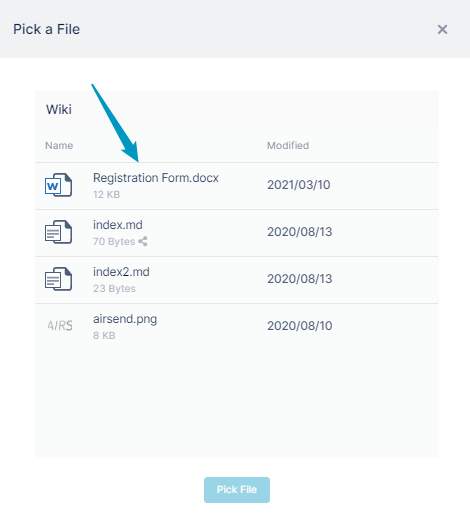Select the airsend.png file name
Image resolution: width=470 pixels, height=531 pixels.
point(125,319)
